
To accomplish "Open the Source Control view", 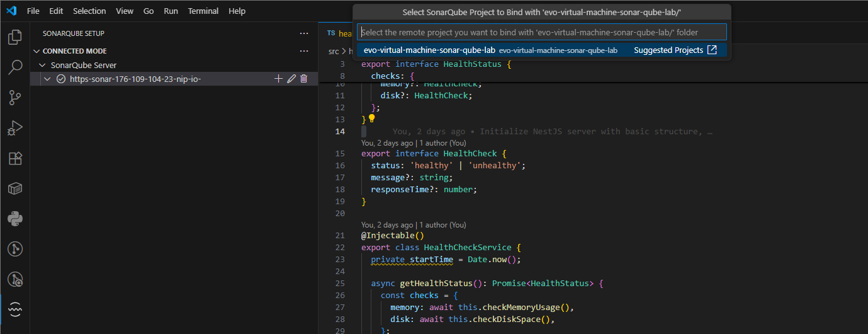I will point(14,98).
